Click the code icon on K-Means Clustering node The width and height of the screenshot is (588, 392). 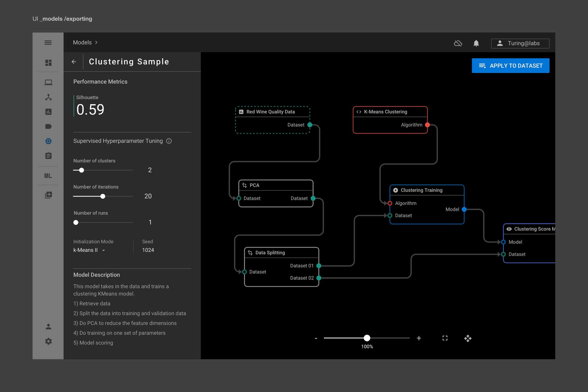click(359, 112)
